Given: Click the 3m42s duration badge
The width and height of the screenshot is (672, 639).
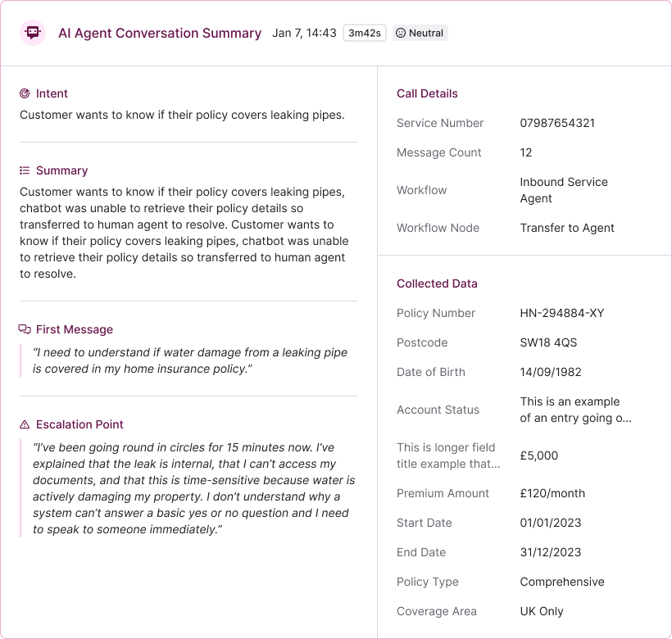Looking at the screenshot, I should 365,34.
